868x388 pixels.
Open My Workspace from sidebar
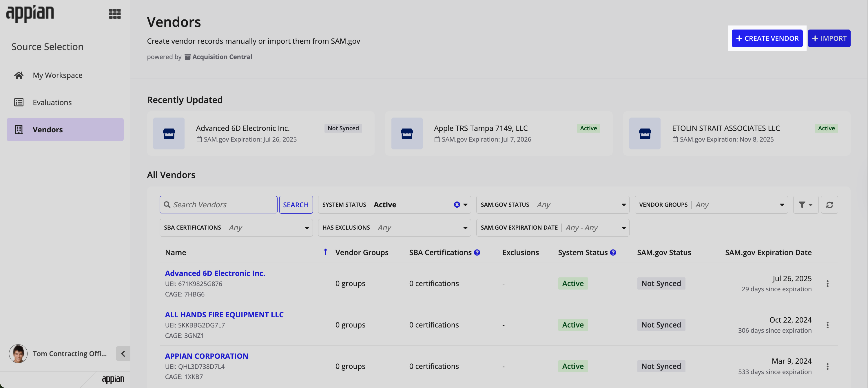pyautogui.click(x=65, y=75)
